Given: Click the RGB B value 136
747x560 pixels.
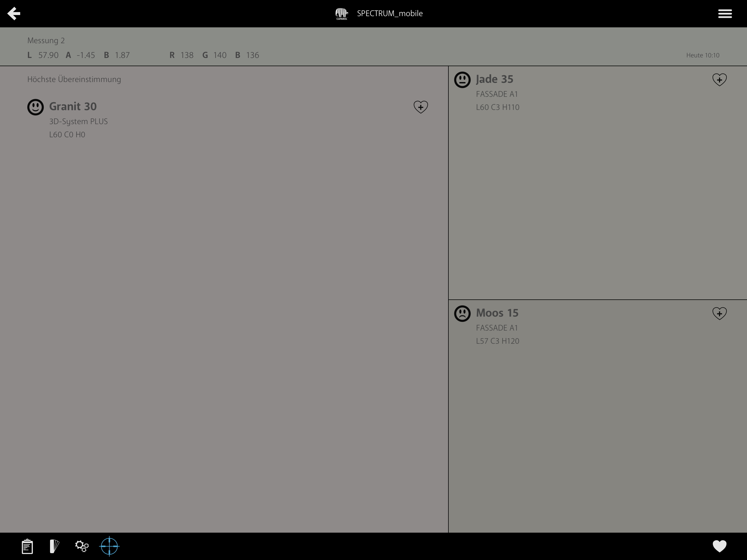Looking at the screenshot, I should pyautogui.click(x=253, y=55).
